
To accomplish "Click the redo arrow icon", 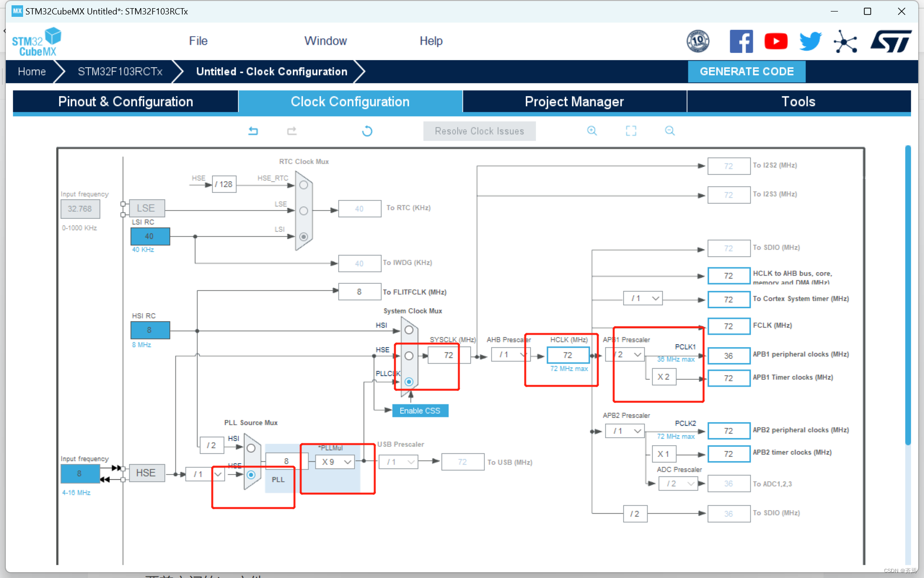I will (x=292, y=131).
